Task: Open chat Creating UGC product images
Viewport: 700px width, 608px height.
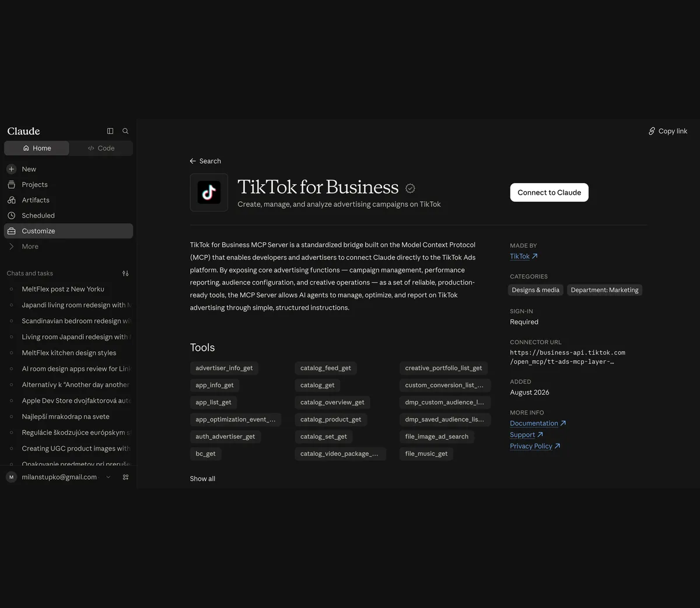Action: (x=68, y=449)
